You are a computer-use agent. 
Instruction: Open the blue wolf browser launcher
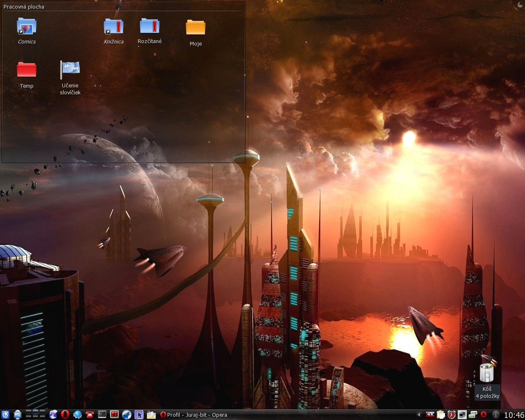pyautogui.click(x=127, y=415)
